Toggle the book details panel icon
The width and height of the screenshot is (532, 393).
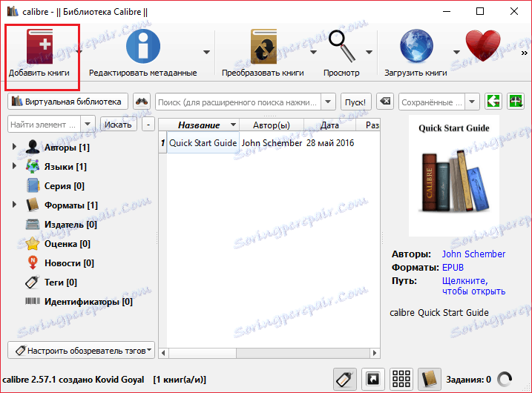point(429,379)
